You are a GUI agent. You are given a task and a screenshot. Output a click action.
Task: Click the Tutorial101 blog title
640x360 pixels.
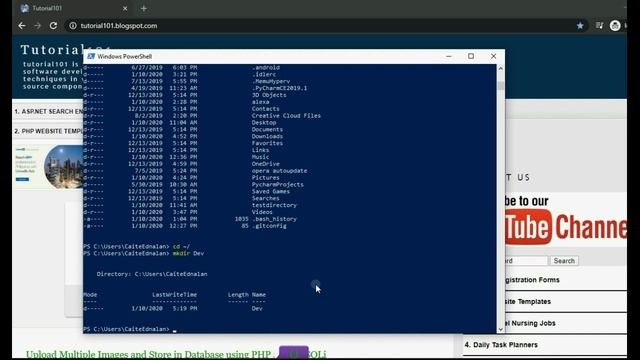click(x=52, y=50)
